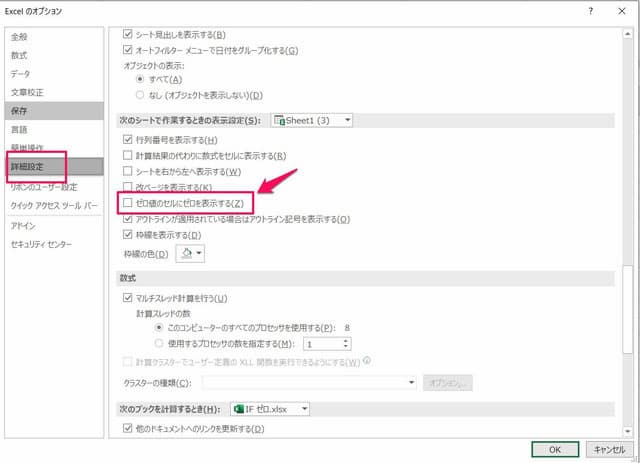Click the キャンセル button

[609, 450]
